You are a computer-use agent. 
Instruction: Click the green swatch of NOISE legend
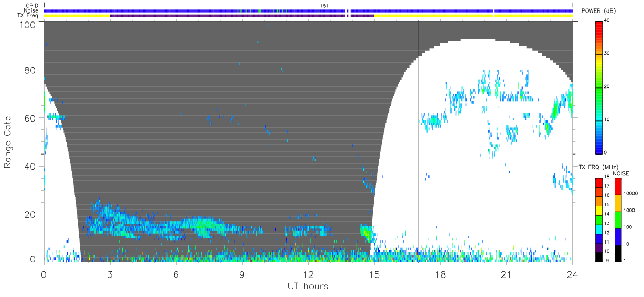pyautogui.click(x=618, y=219)
